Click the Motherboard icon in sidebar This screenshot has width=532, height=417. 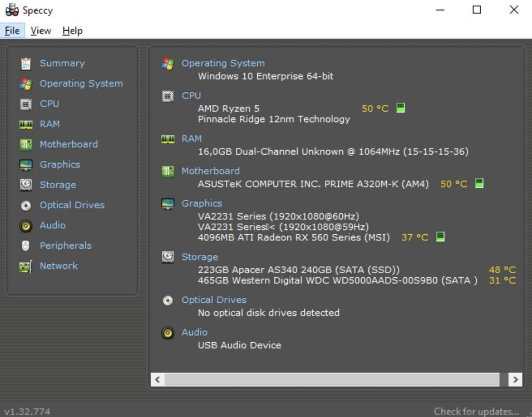[26, 144]
